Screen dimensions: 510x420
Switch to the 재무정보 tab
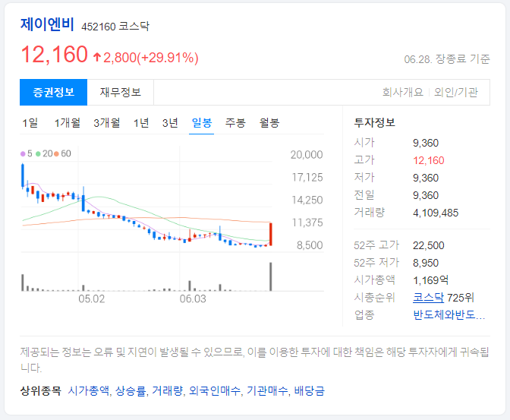[x=121, y=92]
